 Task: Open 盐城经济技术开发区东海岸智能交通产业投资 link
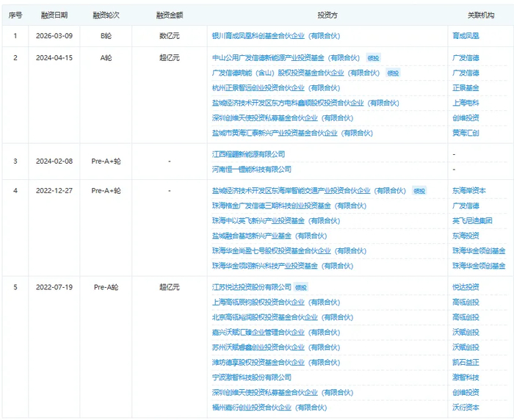point(309,191)
